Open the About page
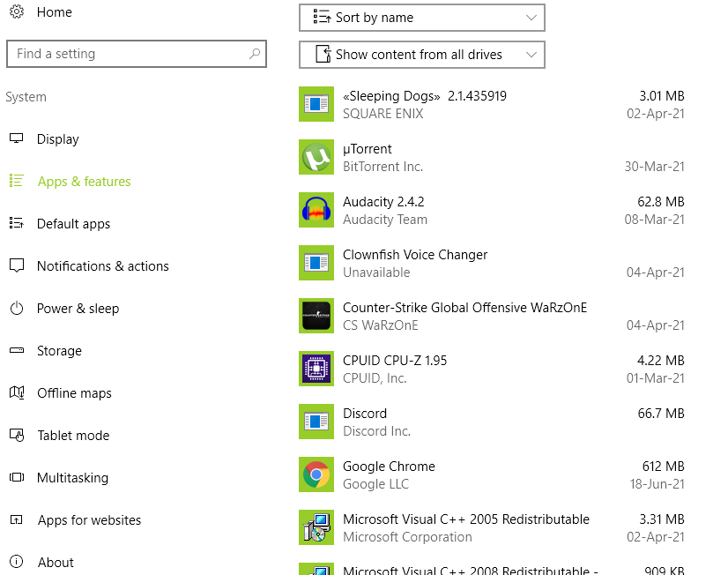728x575 pixels. [x=56, y=563]
